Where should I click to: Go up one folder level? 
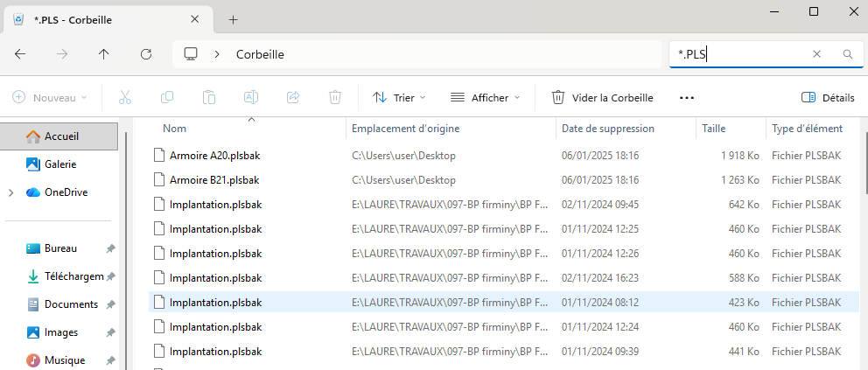103,54
